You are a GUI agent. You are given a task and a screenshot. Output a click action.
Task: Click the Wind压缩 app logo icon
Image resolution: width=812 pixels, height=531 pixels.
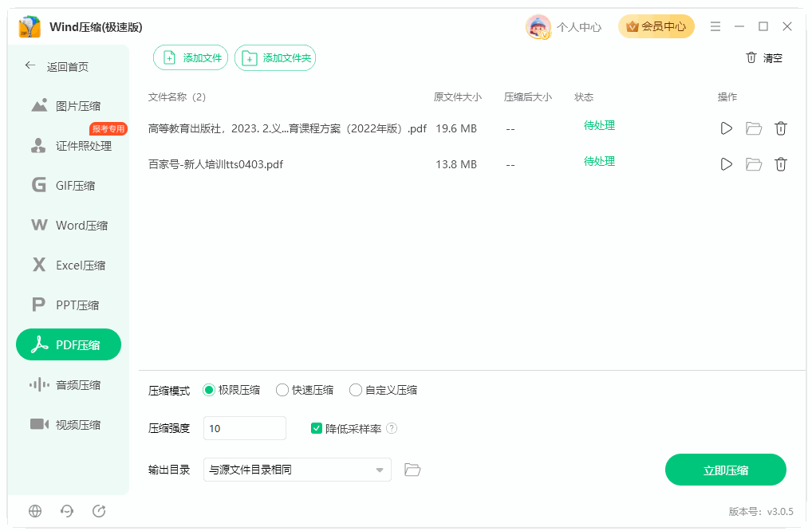click(30, 27)
